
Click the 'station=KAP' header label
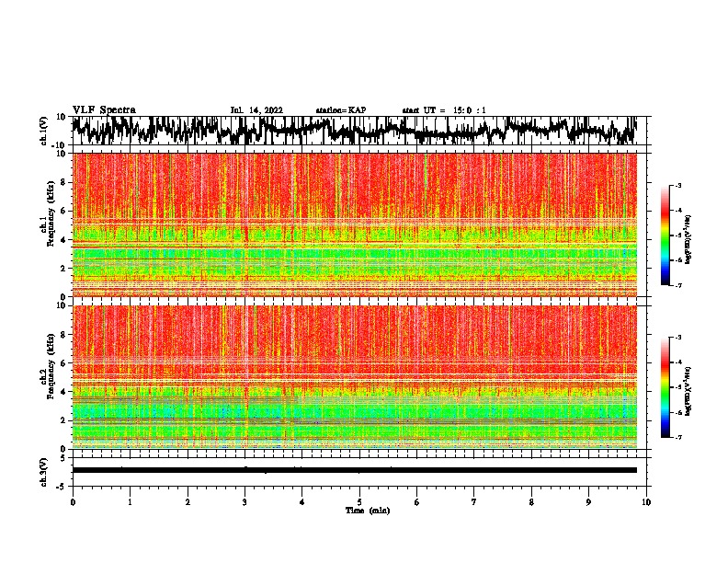pos(341,110)
